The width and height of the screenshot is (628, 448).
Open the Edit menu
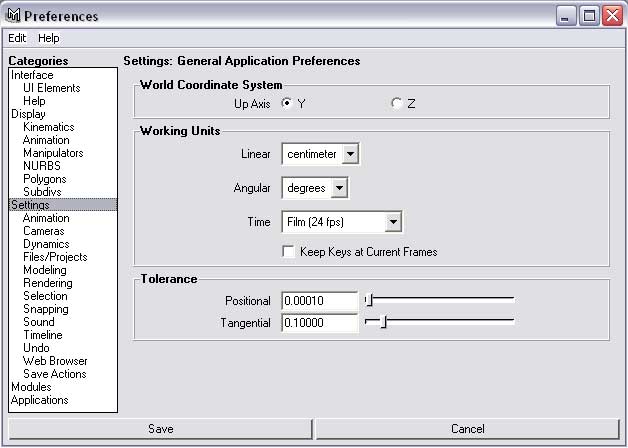pos(17,38)
